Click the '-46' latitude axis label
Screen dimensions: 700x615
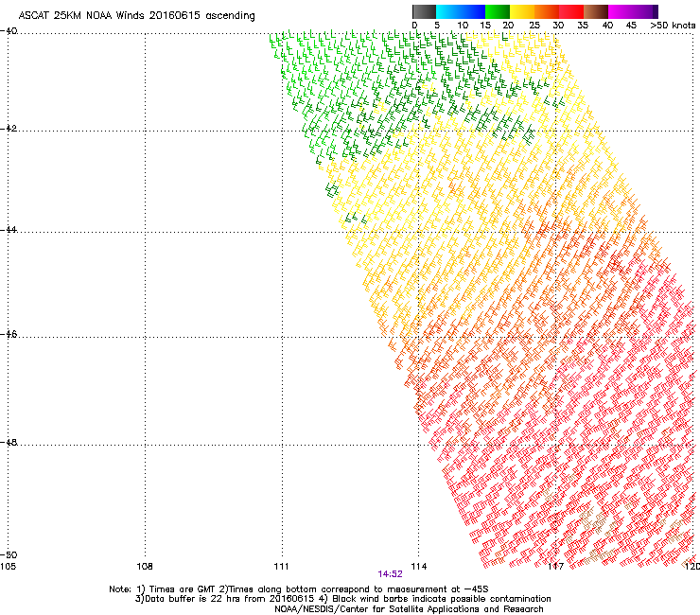[9, 334]
